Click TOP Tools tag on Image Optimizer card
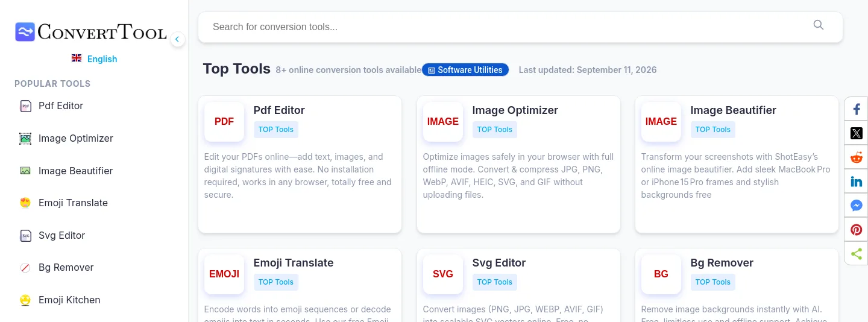 click(495, 130)
